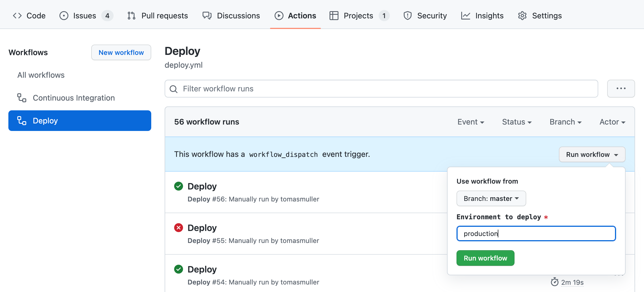Expand the Event filter dropdown
The width and height of the screenshot is (644, 292).
pyautogui.click(x=471, y=122)
